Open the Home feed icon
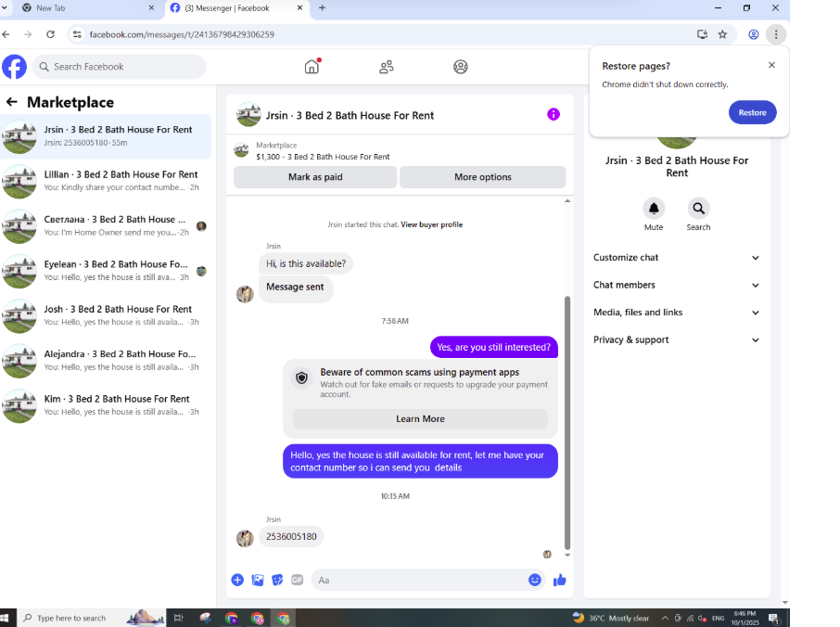This screenshot has height=627, width=840. 312,67
